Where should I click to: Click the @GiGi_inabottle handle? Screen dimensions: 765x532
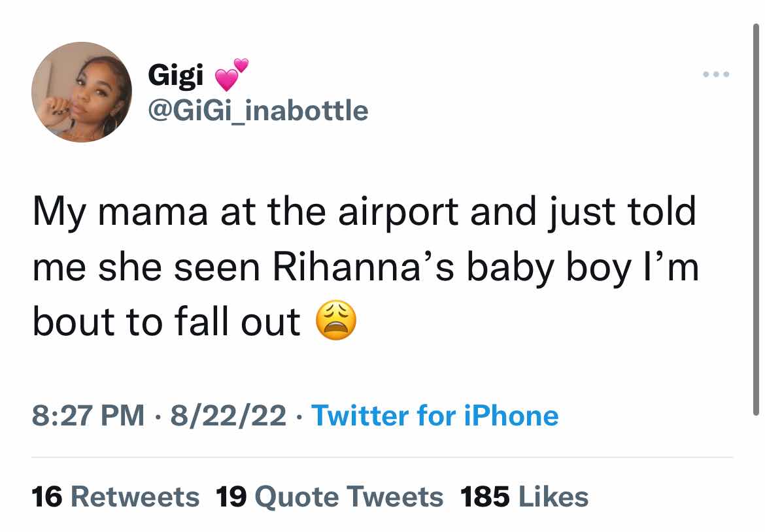[258, 110]
